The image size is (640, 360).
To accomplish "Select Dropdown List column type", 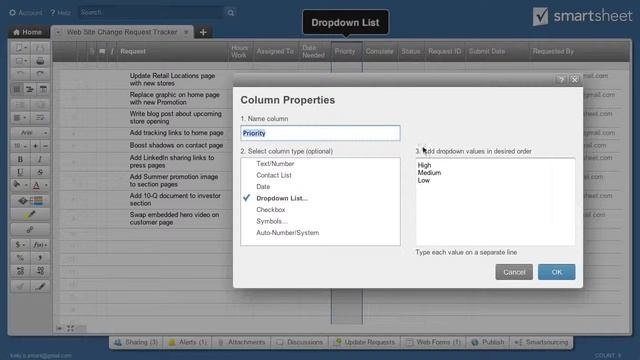I will (282, 198).
